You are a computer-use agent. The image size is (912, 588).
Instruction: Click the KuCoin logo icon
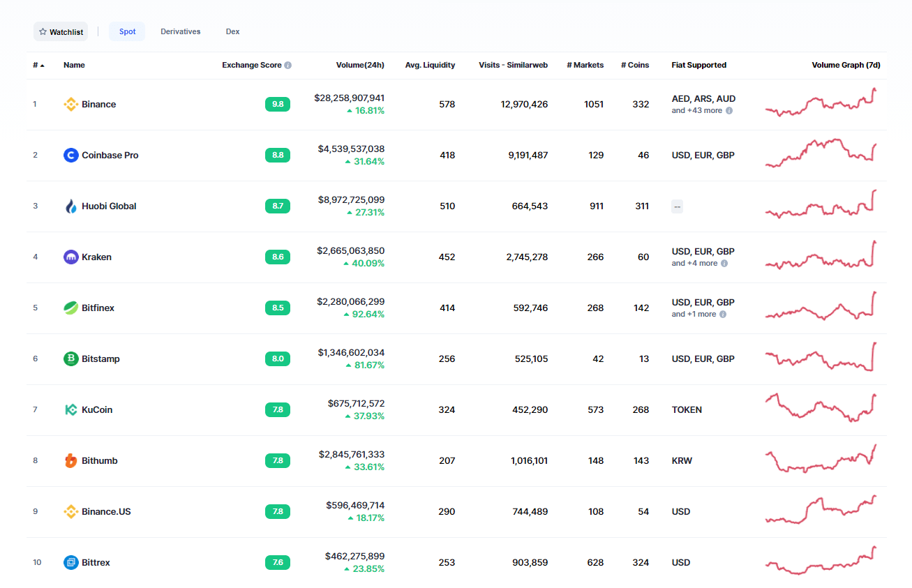click(70, 409)
